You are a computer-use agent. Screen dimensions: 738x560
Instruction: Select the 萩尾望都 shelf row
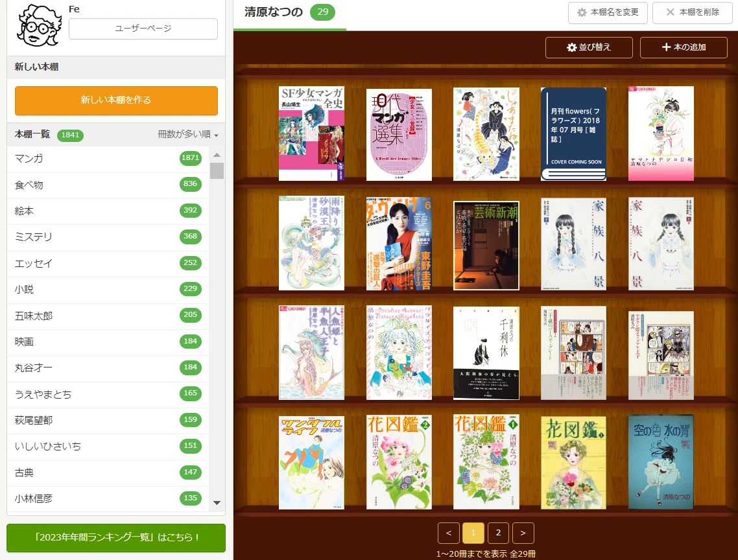[108, 420]
